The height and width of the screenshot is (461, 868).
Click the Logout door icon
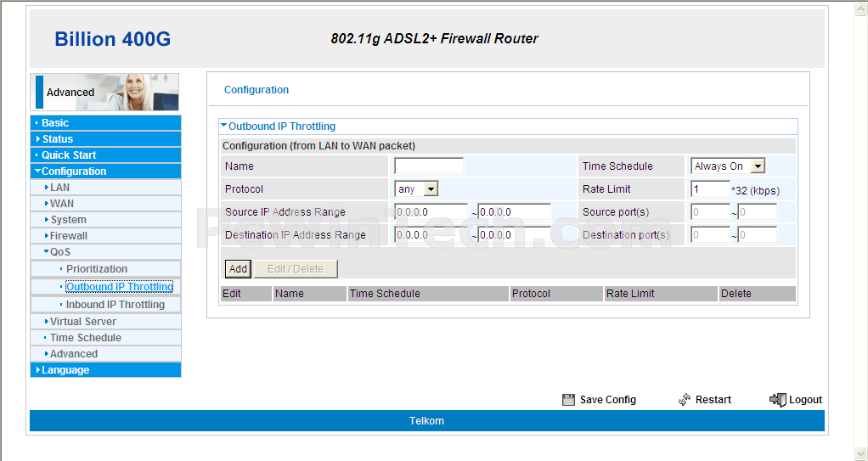pyautogui.click(x=778, y=400)
